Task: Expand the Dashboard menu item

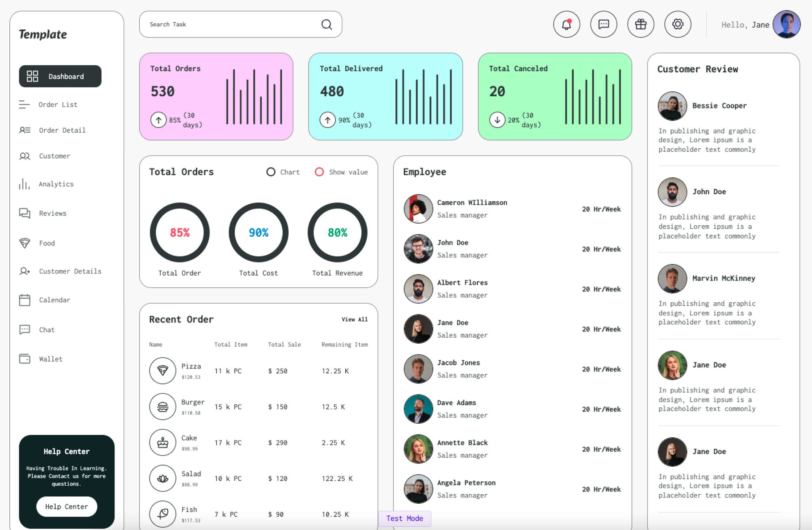Action: [60, 76]
